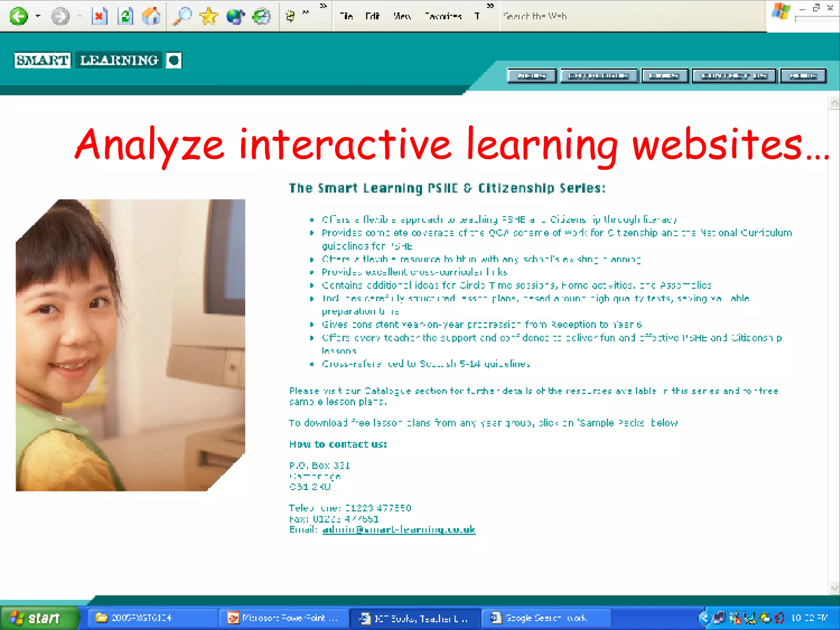
Task: Open Search with the magnifying glass icon
Action: [x=182, y=16]
